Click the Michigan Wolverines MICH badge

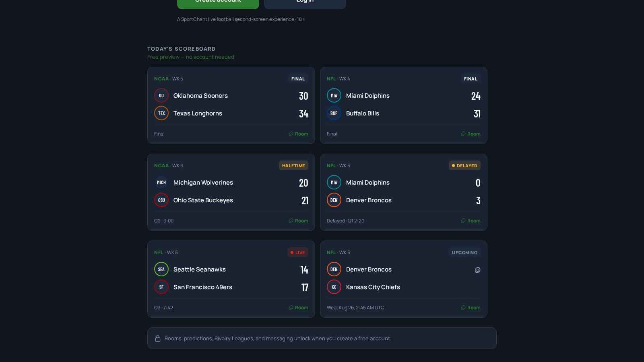[161, 183]
